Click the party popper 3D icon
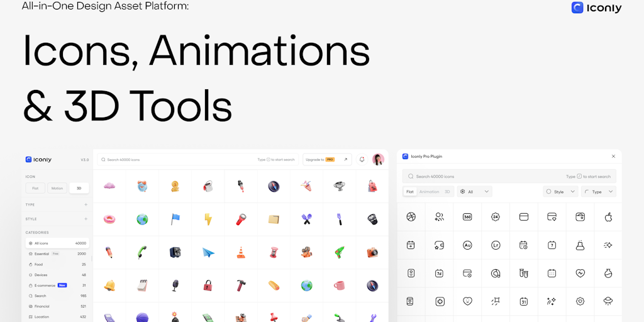Screen dimensions: 644x322 (306, 186)
